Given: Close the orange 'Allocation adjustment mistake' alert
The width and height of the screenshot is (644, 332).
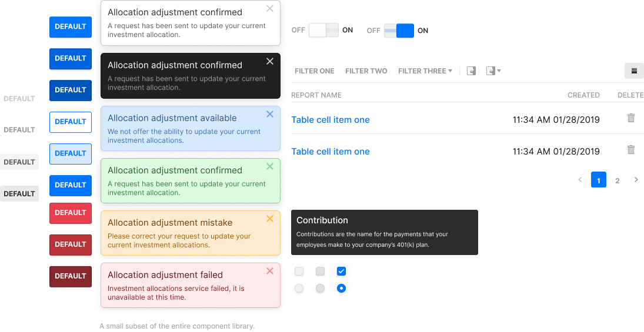Looking at the screenshot, I should pos(270,219).
